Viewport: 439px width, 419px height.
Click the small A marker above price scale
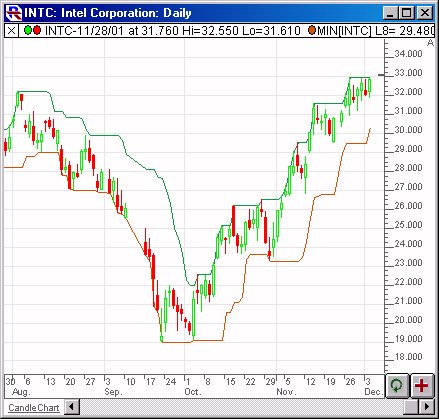pos(431,43)
